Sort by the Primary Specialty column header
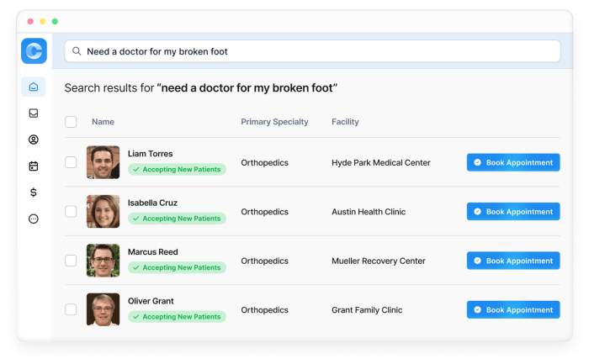This screenshot has height=364, width=589. tap(274, 122)
